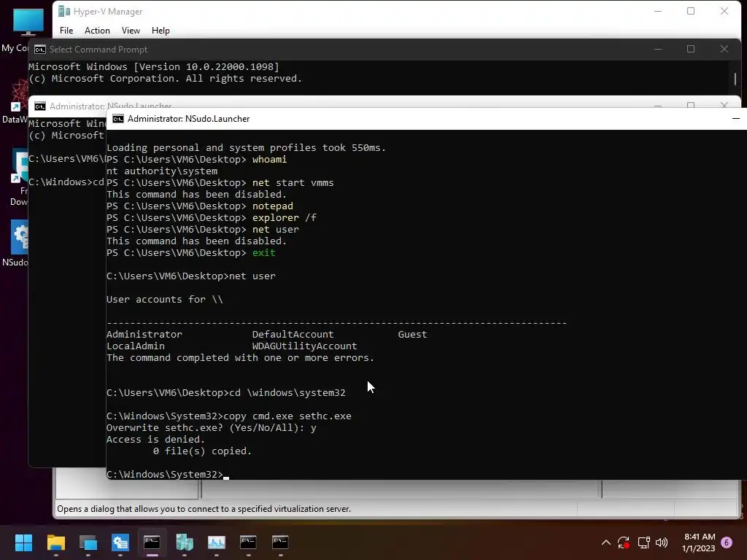747x560 pixels.
Task: Click the front NSudo.Launcher window title icon
Action: pyautogui.click(x=118, y=119)
